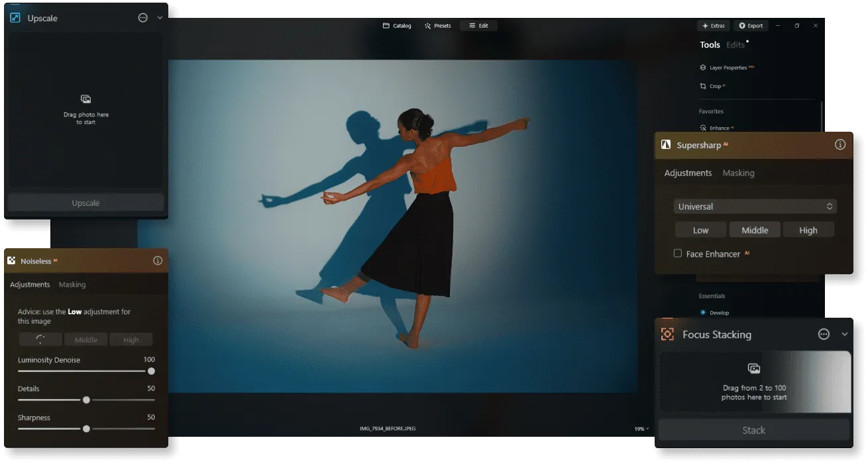Click the Noiseless info icon
Screen dimensions: 868x464
point(158,261)
